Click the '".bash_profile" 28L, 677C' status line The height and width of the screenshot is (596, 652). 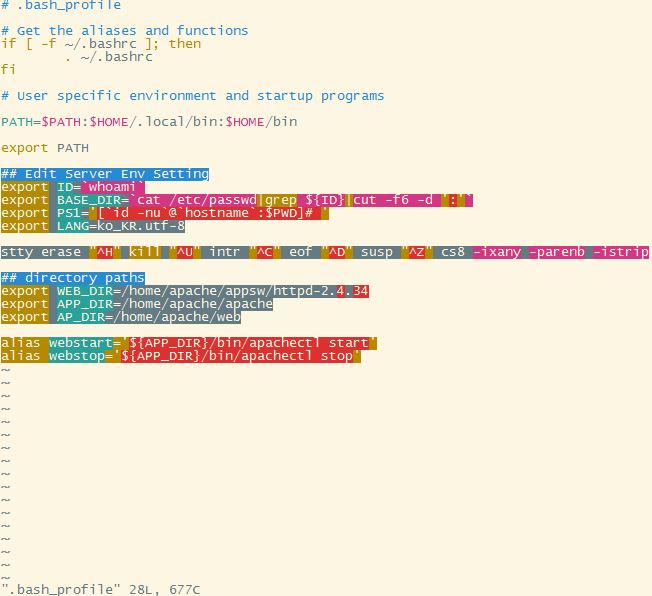[101, 589]
